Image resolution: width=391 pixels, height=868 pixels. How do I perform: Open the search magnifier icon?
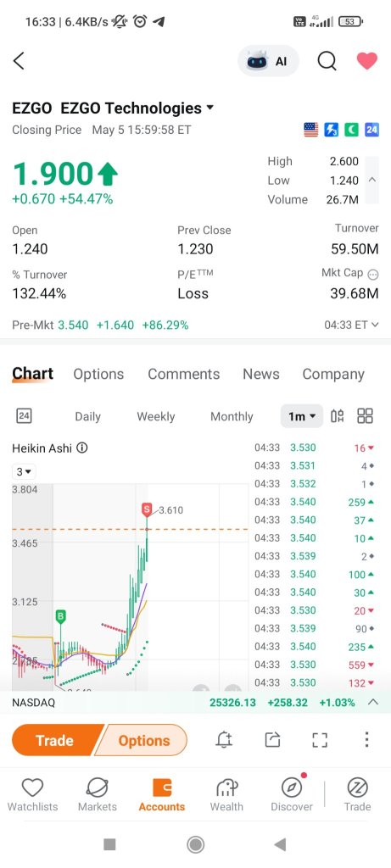click(x=327, y=61)
